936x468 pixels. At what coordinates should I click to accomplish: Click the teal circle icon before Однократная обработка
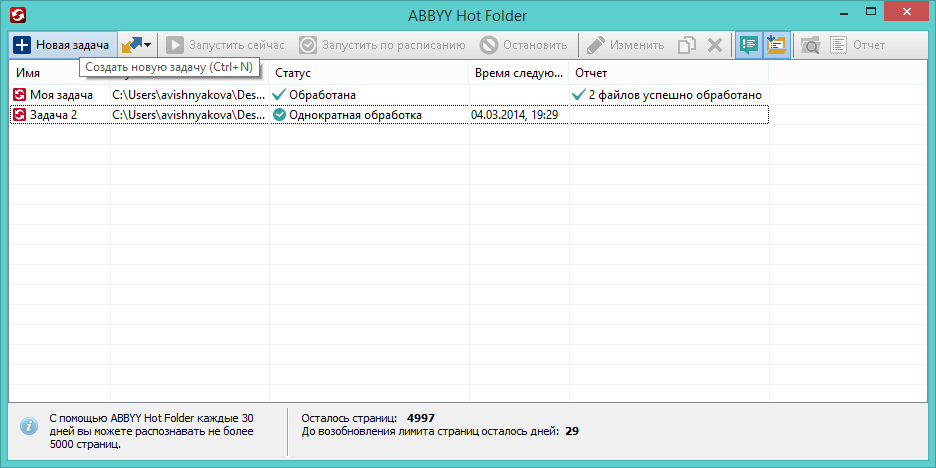[279, 115]
